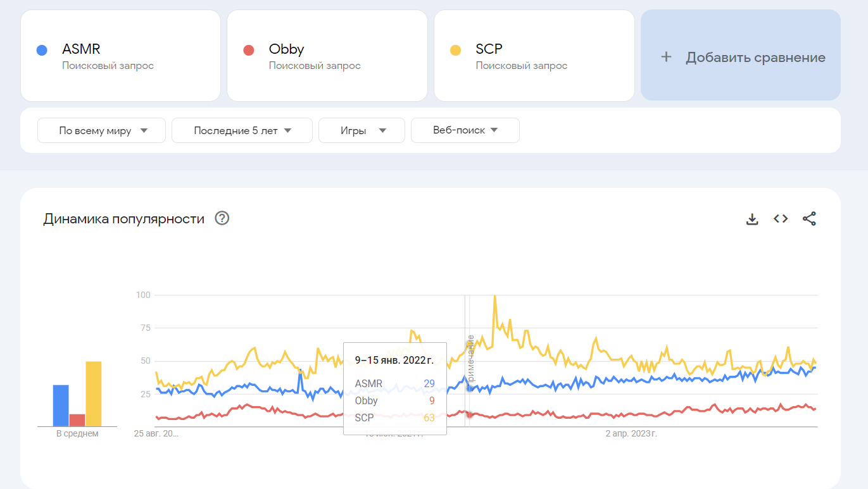Click the yellow dot next to SCP
The image size is (868, 489).
tap(455, 50)
